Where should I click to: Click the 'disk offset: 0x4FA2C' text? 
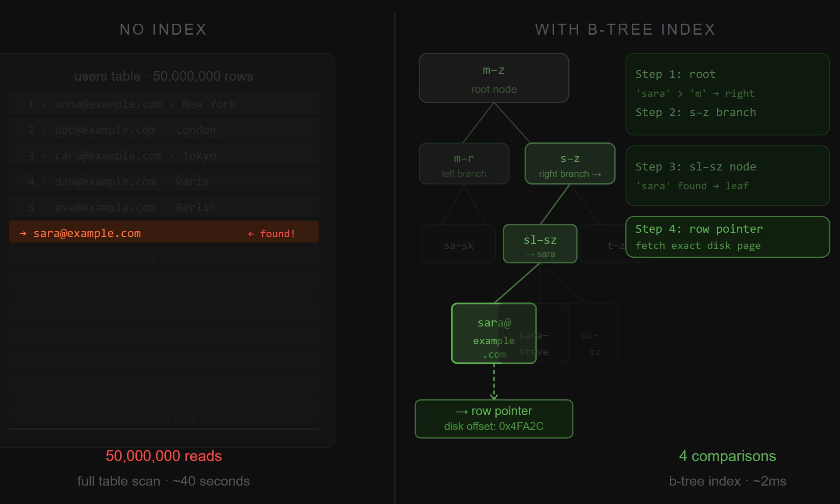(494, 426)
